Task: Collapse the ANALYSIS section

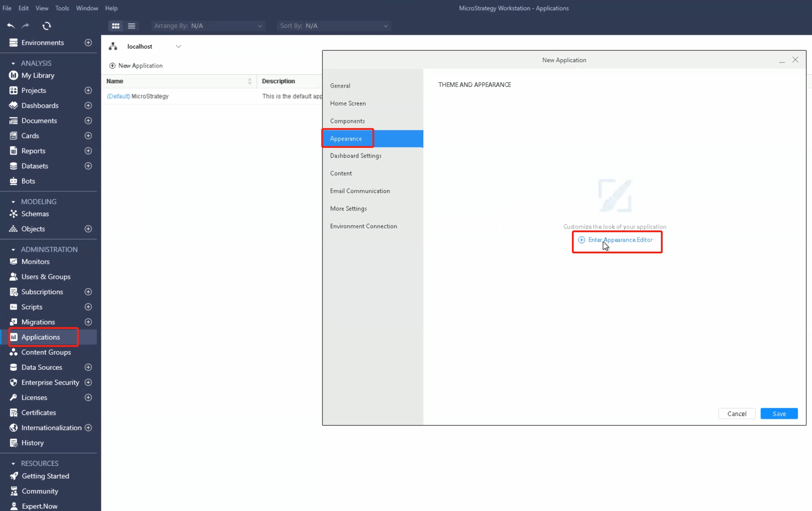Action: [x=13, y=64]
